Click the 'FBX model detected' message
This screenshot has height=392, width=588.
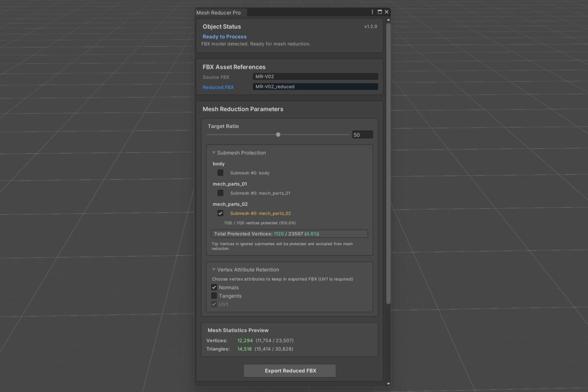pyautogui.click(x=256, y=44)
